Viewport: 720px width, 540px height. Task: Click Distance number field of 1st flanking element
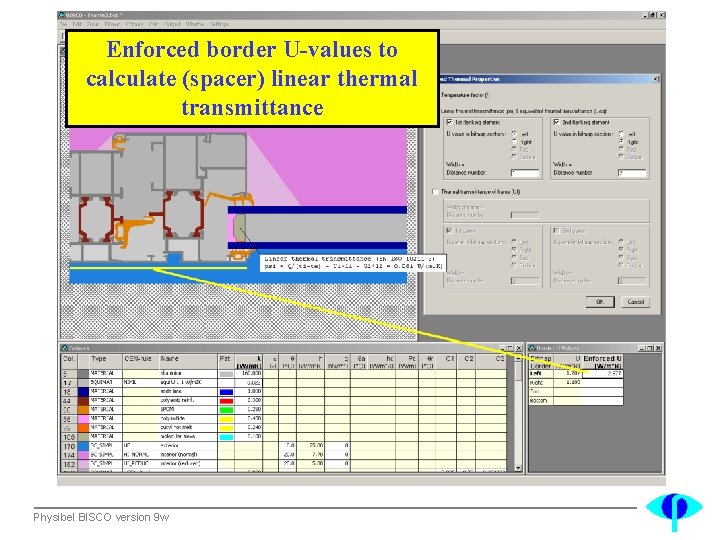pyautogui.click(x=525, y=173)
